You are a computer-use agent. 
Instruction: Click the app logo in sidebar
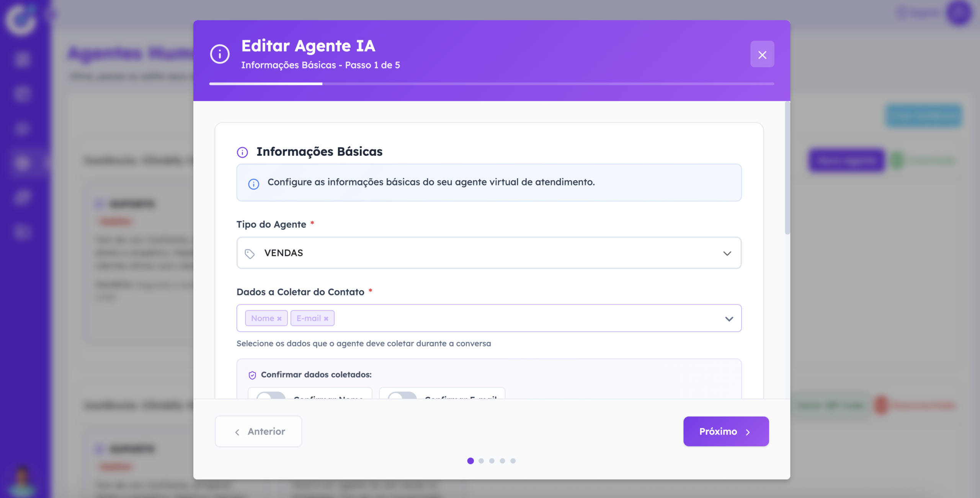(x=21, y=19)
